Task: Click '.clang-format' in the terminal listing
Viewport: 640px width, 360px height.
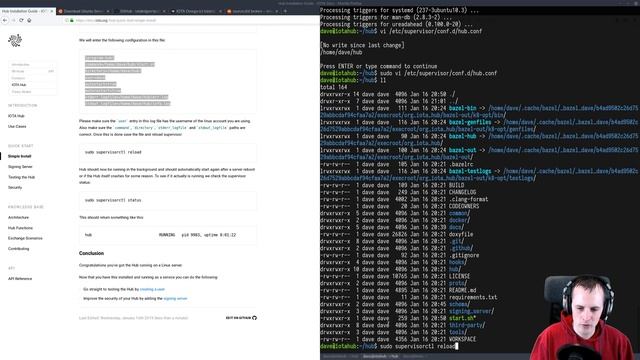Action: tap(469, 200)
